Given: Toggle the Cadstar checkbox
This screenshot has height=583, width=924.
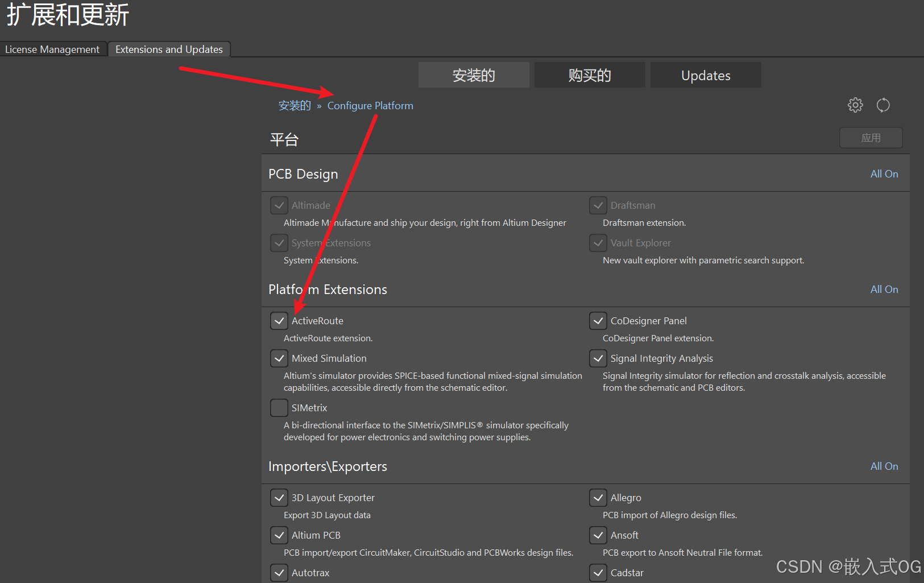Looking at the screenshot, I should click(598, 573).
